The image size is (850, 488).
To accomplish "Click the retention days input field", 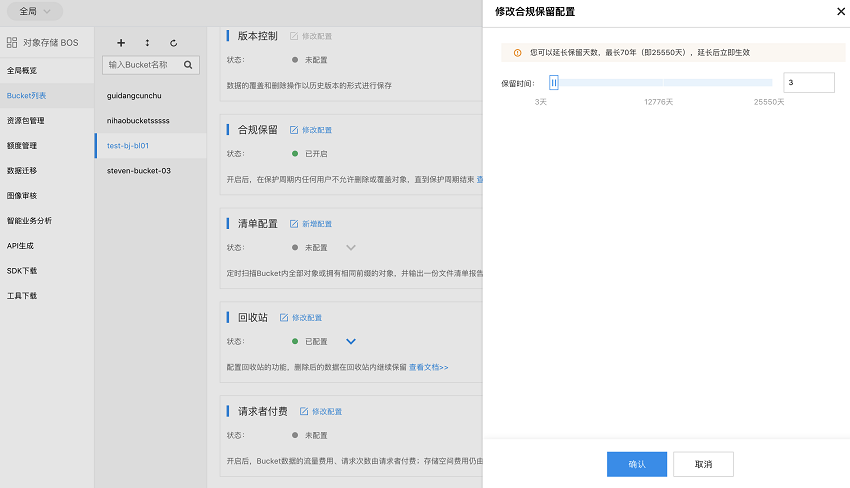I will point(808,83).
